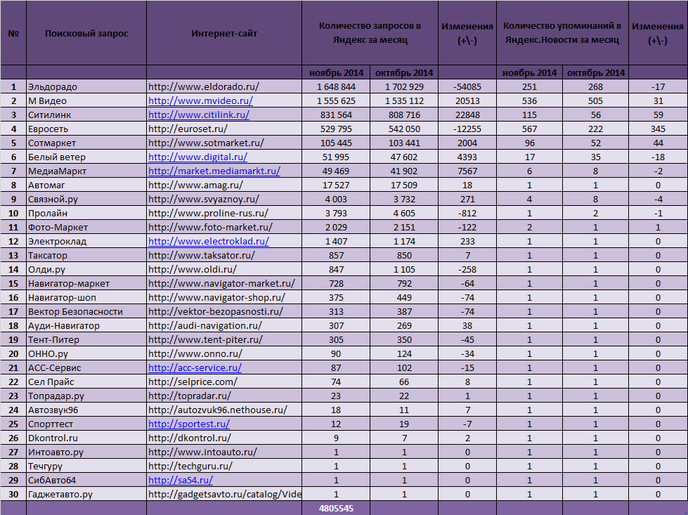Select the 'Интернет-сайт' header cell
The image size is (688, 515).
coord(224,33)
